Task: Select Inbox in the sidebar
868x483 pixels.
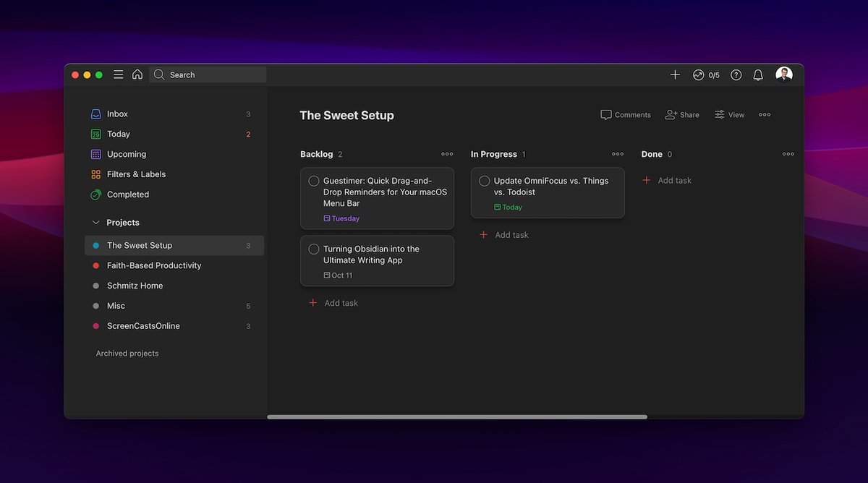Action: pyautogui.click(x=117, y=114)
